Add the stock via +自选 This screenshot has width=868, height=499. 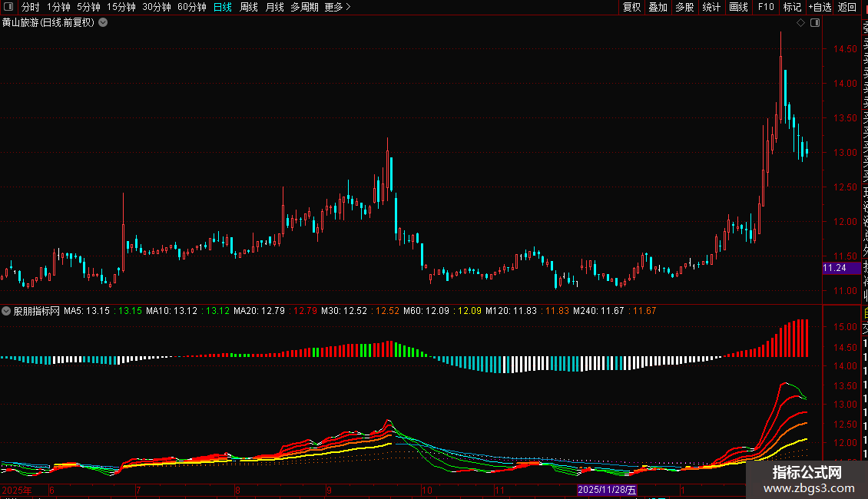[820, 7]
